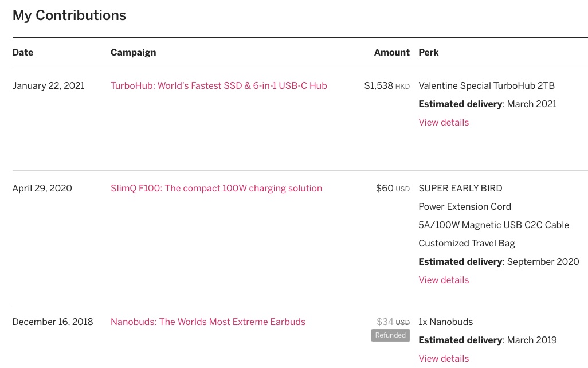Select the date "April 29, 2020"
The height and width of the screenshot is (368, 588).
[42, 189]
